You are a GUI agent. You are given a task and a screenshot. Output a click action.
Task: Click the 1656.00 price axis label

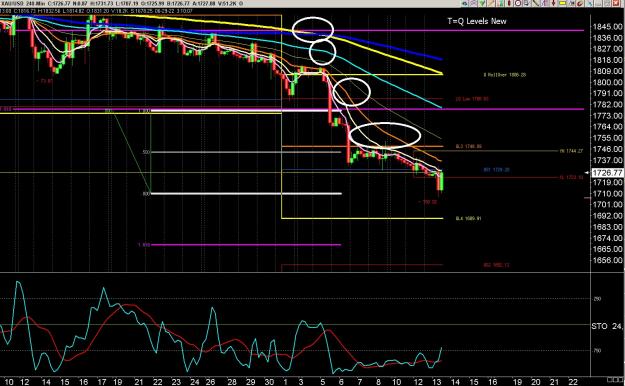[607, 260]
